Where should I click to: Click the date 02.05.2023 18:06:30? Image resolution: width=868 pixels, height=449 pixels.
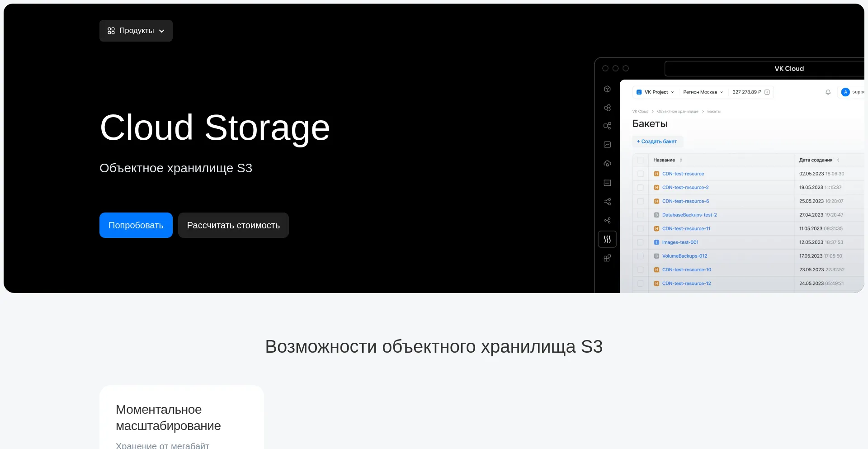[821, 174]
